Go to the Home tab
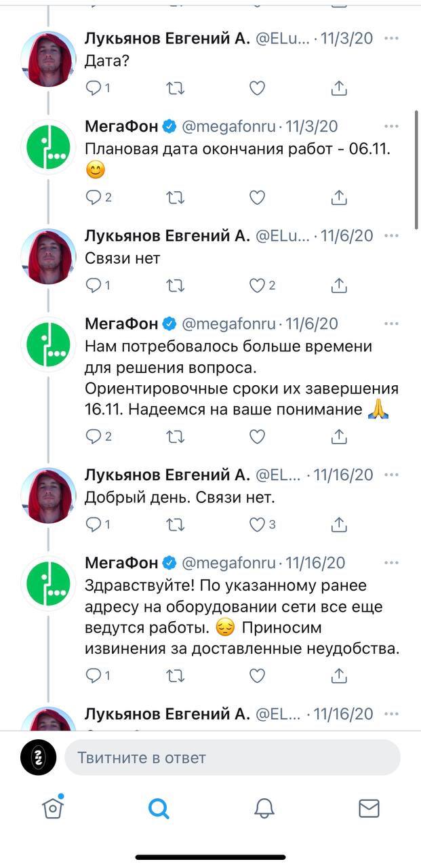 click(x=52, y=807)
